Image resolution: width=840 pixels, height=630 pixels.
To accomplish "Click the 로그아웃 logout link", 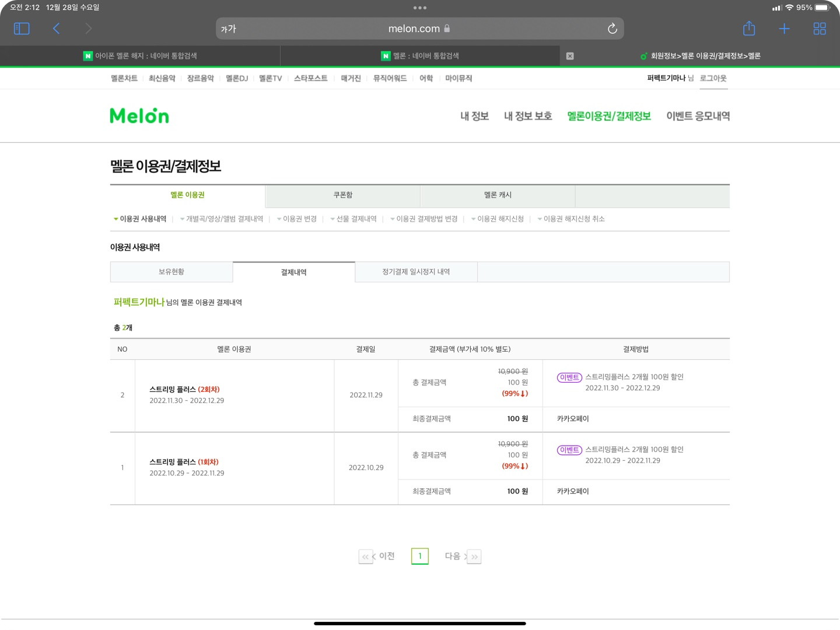I will [713, 78].
